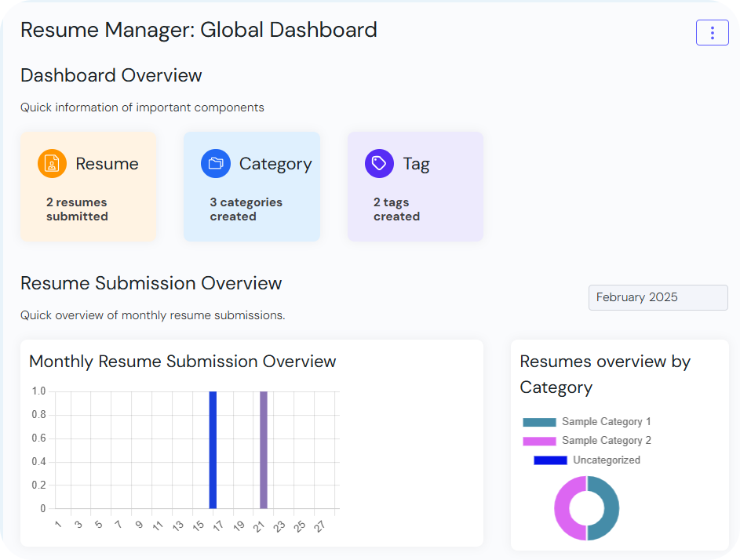The image size is (740, 560).
Task: Click the orange Resume icon
Action: click(52, 164)
